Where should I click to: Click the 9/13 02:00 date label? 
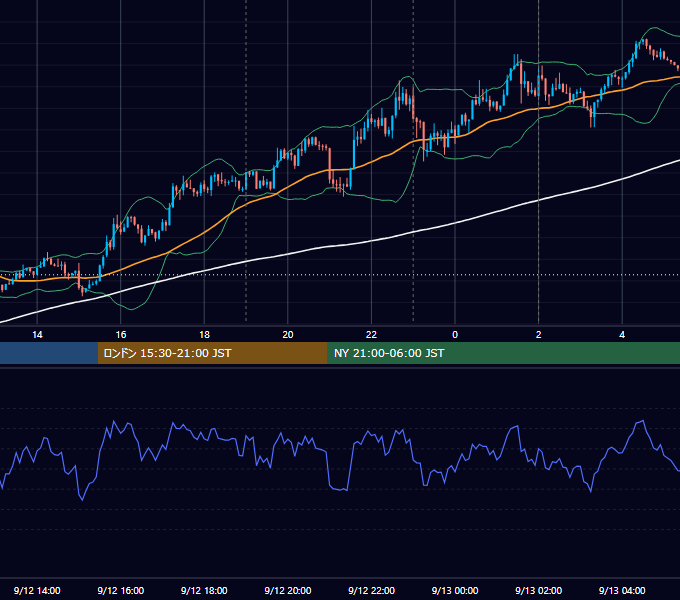(539, 590)
